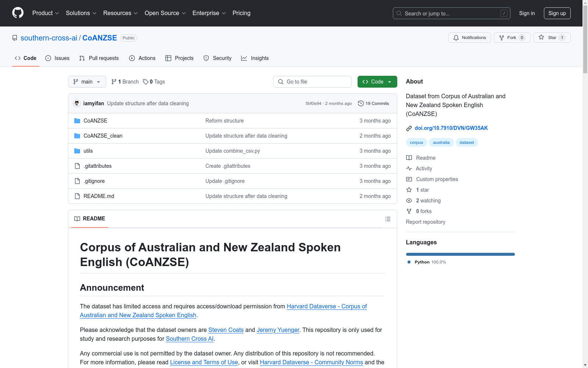The height and width of the screenshot is (368, 588).
Task: Open the Jeremy Yuenger link
Action: click(x=278, y=330)
